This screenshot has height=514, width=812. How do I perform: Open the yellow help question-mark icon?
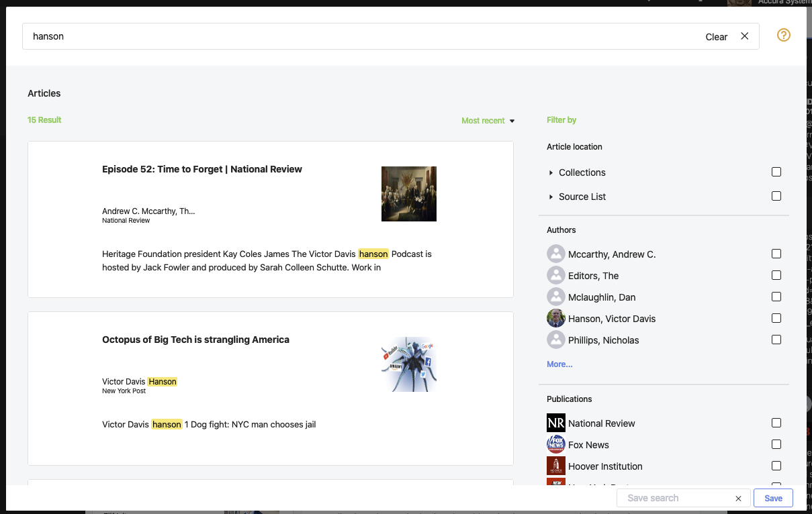(x=784, y=35)
